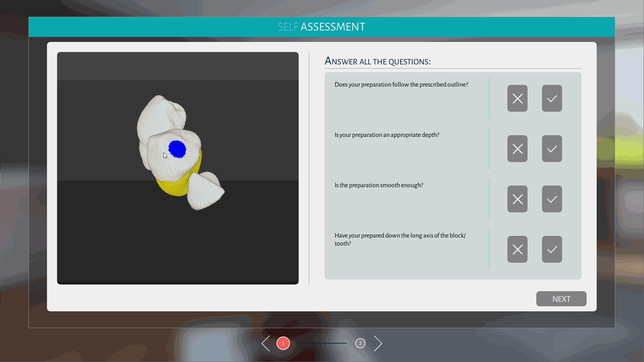
Task: Click the NEXT button
Action: 561,299
